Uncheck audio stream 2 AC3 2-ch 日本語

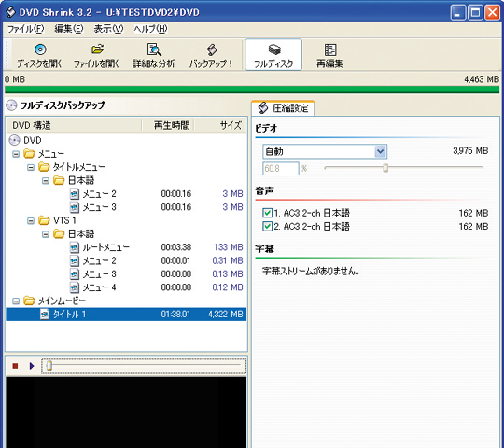(x=267, y=227)
